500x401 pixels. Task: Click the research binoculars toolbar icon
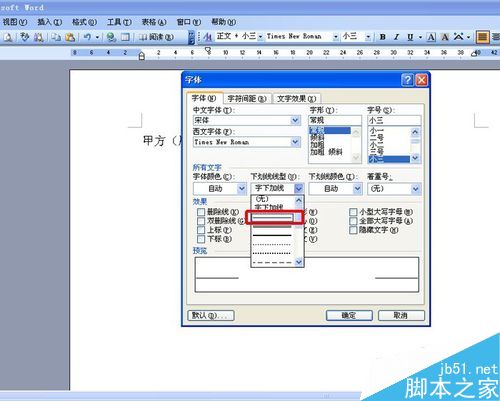click(x=39, y=37)
